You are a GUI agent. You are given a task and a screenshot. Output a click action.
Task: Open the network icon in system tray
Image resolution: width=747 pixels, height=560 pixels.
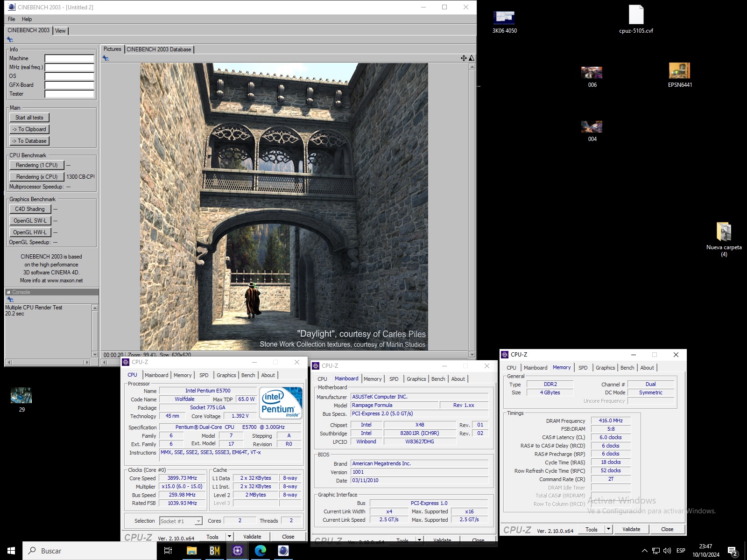click(x=656, y=551)
